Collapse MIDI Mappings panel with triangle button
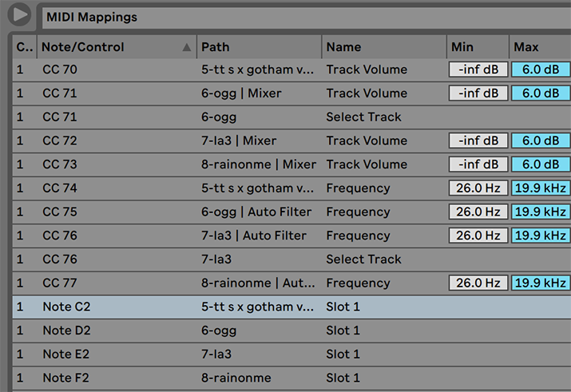This screenshot has height=392, width=571. click(19, 15)
